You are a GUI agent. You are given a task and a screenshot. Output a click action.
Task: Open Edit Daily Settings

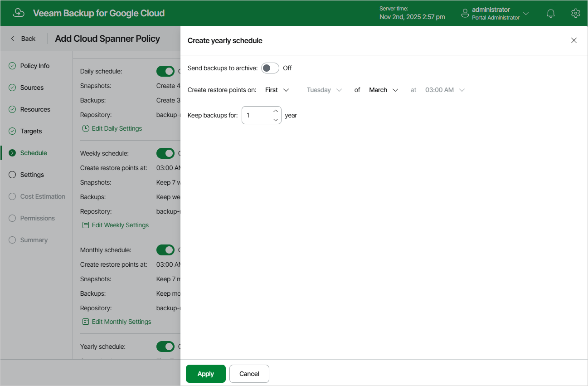(x=117, y=128)
